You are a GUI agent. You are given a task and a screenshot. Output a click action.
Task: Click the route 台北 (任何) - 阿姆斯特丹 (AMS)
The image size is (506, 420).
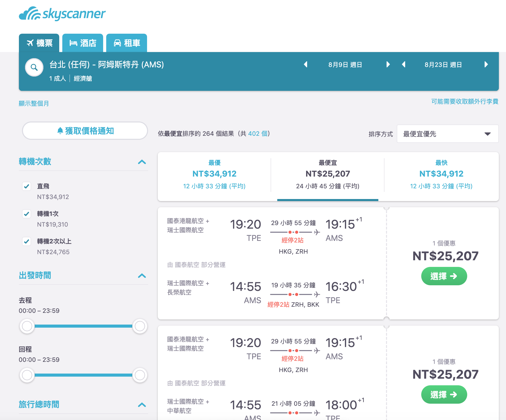point(106,65)
